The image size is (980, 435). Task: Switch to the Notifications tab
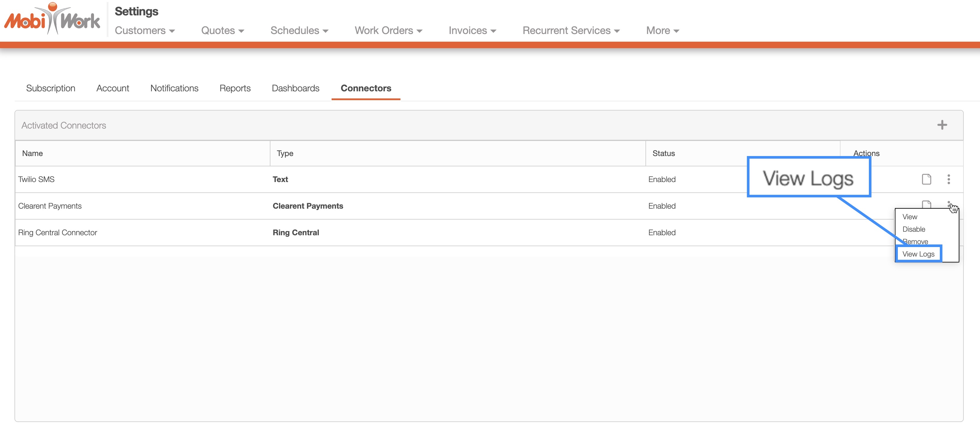click(174, 88)
